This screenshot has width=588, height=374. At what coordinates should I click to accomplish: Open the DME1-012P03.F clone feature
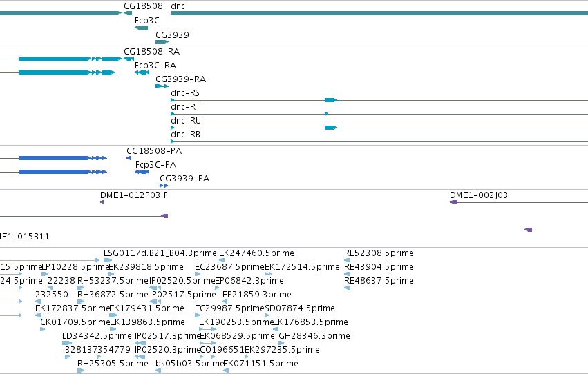[x=102, y=202]
